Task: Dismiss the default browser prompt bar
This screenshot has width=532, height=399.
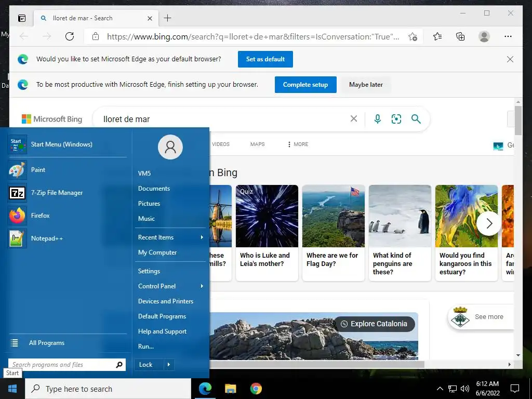Action: [510, 59]
